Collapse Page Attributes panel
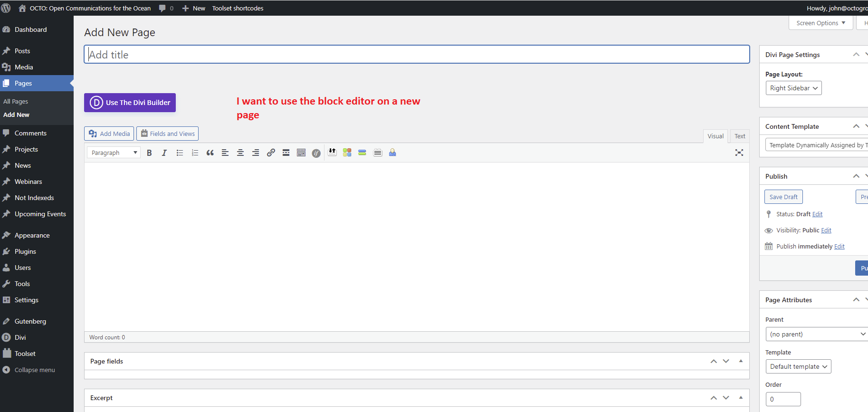The image size is (868, 412). coord(856,300)
